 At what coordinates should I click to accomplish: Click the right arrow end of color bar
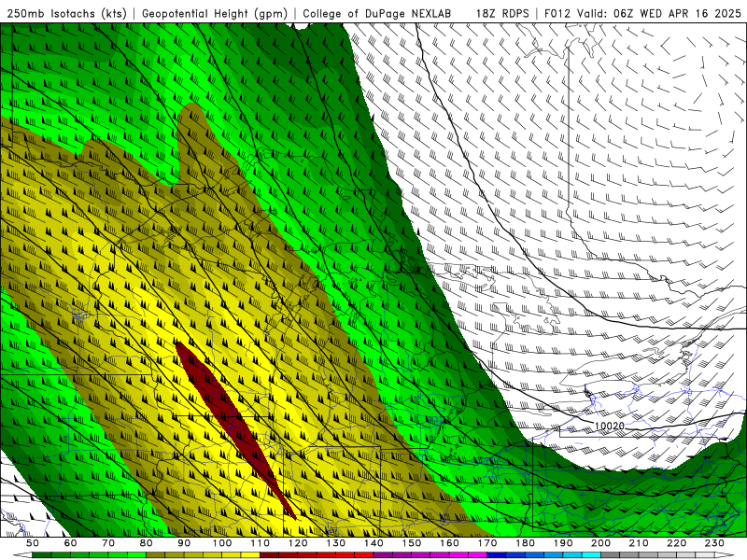pyautogui.click(x=725, y=554)
